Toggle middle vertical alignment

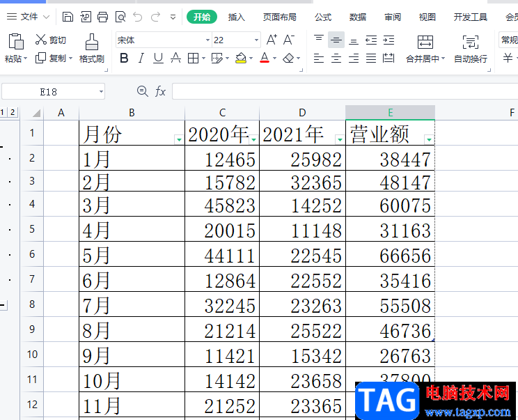(336, 40)
